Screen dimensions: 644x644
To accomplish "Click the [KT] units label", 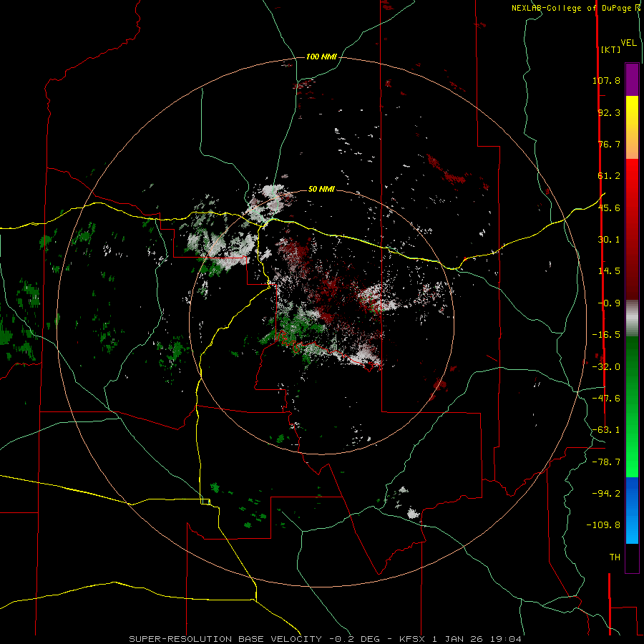I will tap(610, 49).
